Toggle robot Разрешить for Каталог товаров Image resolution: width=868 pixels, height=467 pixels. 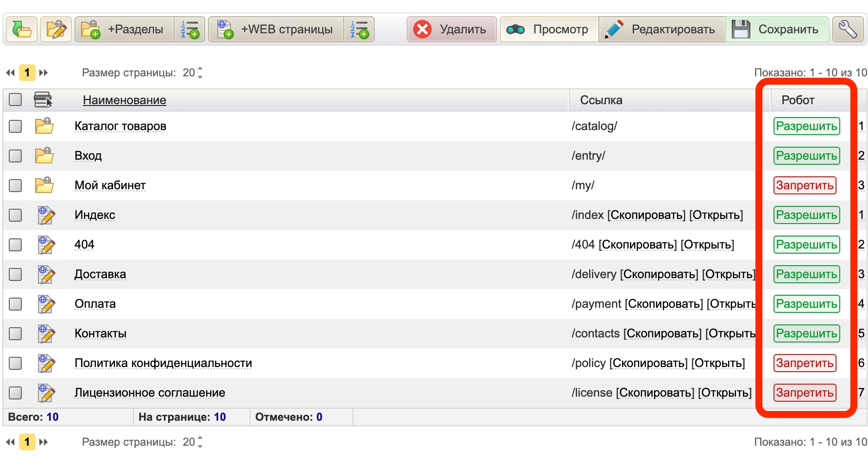tap(806, 126)
